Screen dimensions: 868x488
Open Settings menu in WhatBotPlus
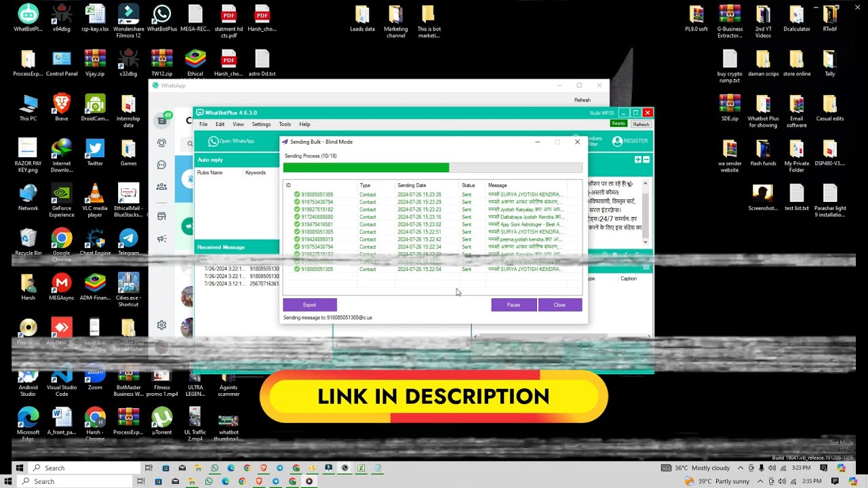pos(261,124)
